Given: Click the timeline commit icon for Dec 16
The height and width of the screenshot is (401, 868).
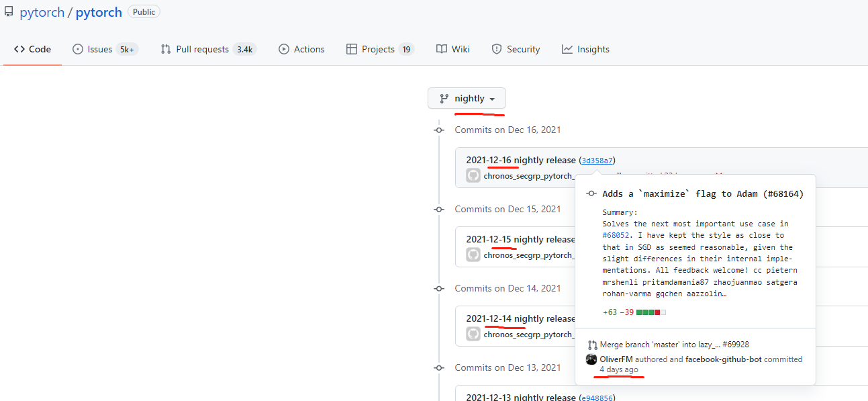Looking at the screenshot, I should click(439, 130).
